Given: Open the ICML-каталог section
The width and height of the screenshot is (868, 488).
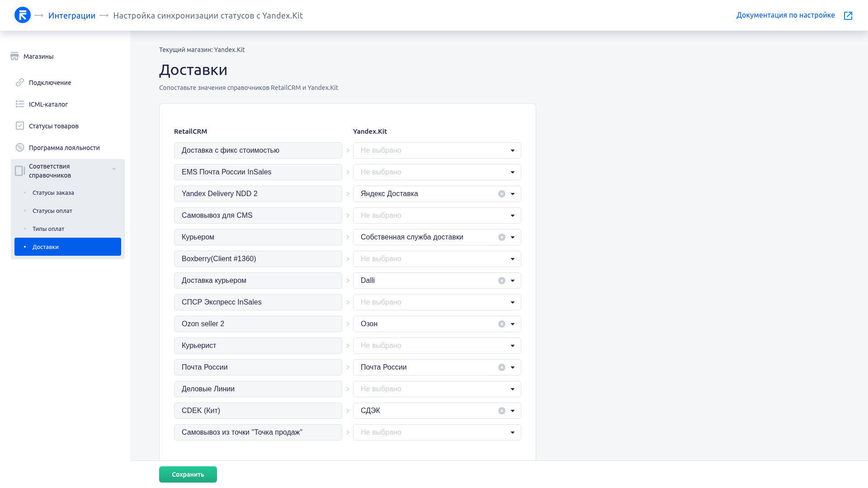Looking at the screenshot, I should coord(48,104).
